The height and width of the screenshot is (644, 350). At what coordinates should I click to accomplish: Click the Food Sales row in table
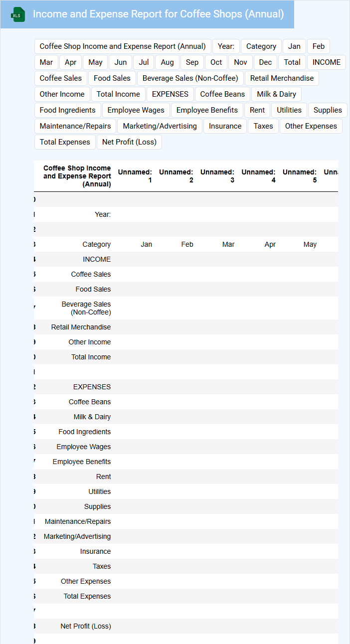(x=93, y=289)
